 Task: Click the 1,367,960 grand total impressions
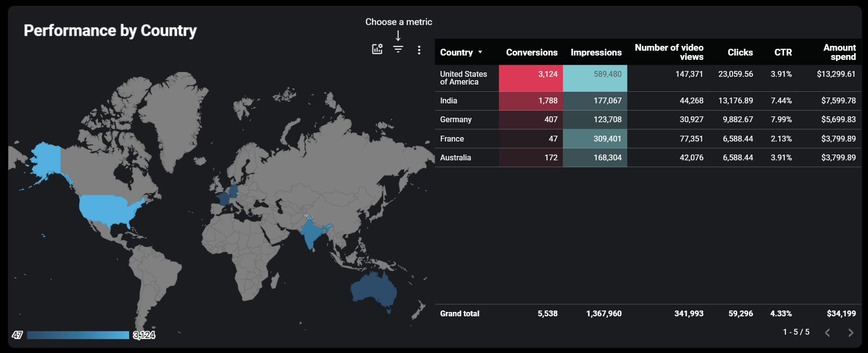(x=604, y=313)
